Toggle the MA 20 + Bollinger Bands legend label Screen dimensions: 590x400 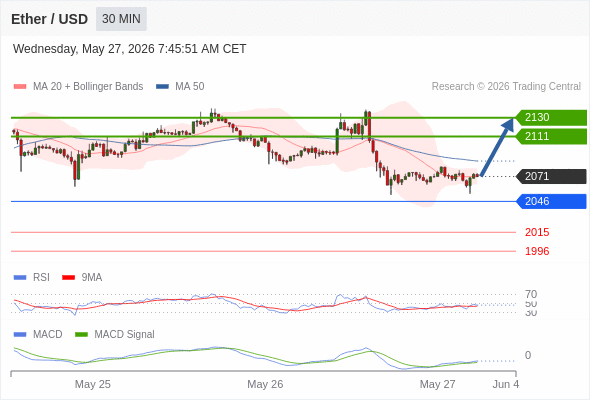point(88,87)
